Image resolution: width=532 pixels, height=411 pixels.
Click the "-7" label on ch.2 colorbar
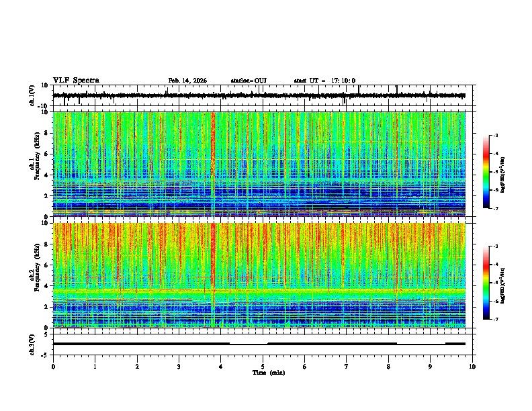[495, 319]
